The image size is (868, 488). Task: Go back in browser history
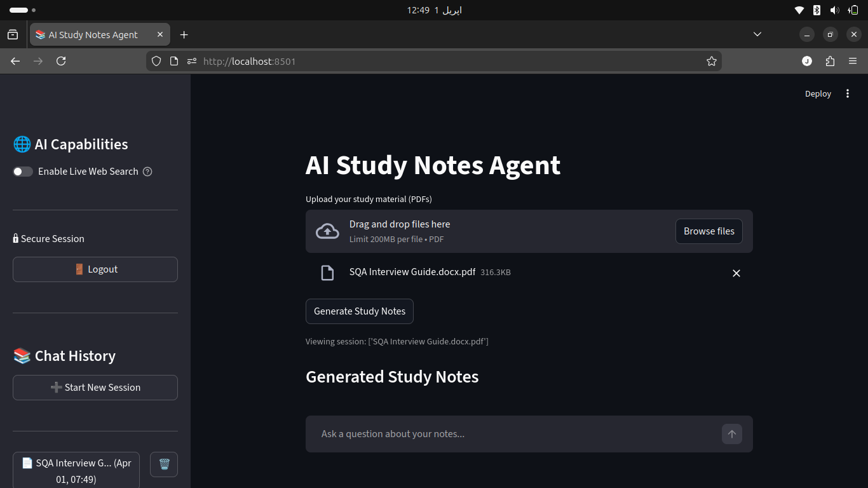pos(15,61)
